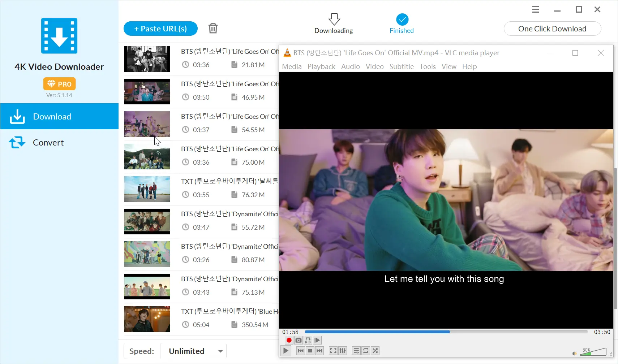This screenshot has width=618, height=364.
Task: Switch to the Finished tab
Action: coord(402,24)
